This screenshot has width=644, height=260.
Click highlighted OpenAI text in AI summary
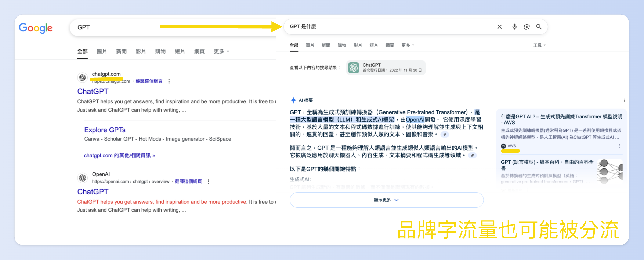coord(415,120)
